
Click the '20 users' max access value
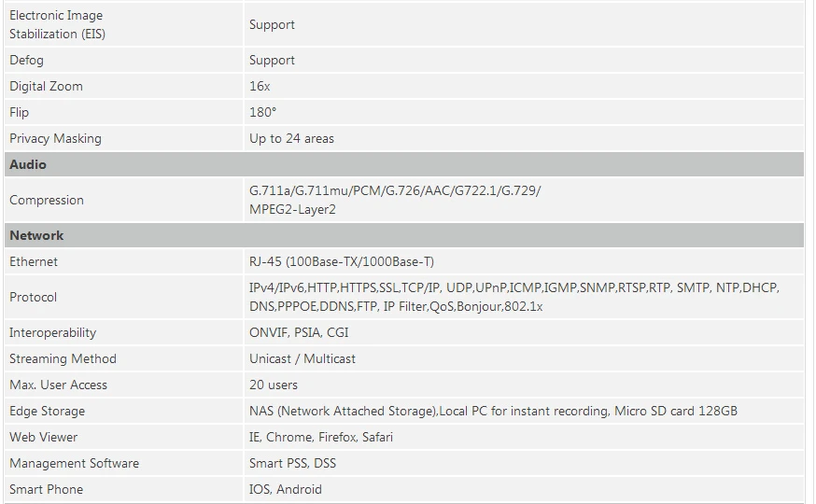coord(274,385)
